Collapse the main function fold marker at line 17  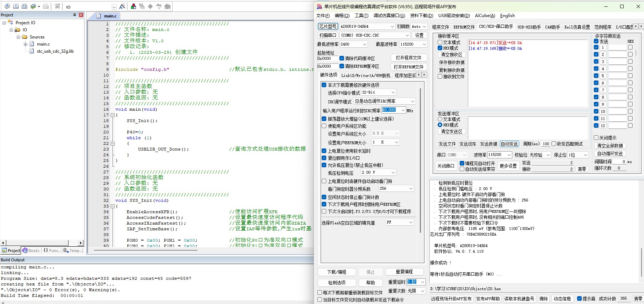[x=112, y=115]
